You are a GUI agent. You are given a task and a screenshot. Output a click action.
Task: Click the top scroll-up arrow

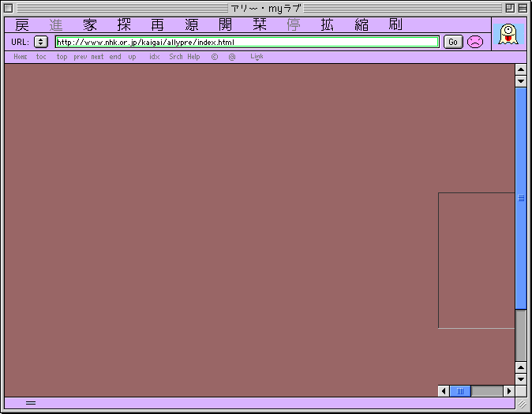click(x=521, y=69)
